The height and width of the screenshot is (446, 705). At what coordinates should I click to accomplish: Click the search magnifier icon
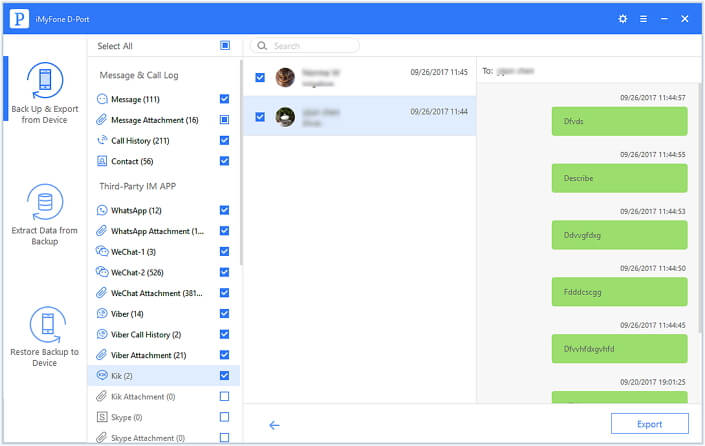point(262,45)
